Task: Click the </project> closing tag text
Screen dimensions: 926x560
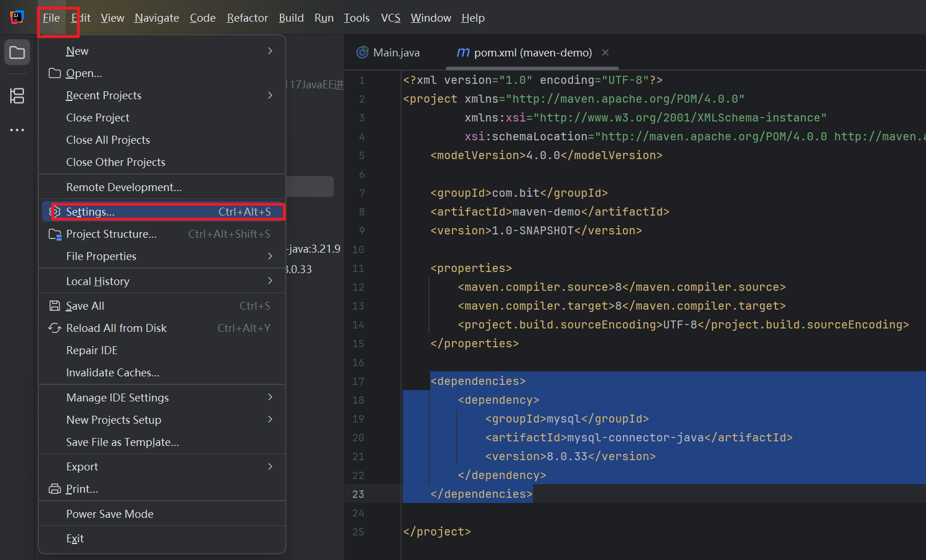Action: pos(437,531)
